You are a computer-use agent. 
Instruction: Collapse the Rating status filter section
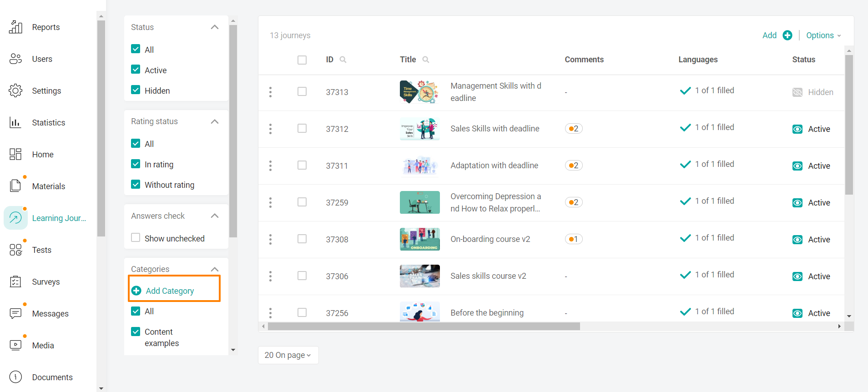(x=215, y=121)
